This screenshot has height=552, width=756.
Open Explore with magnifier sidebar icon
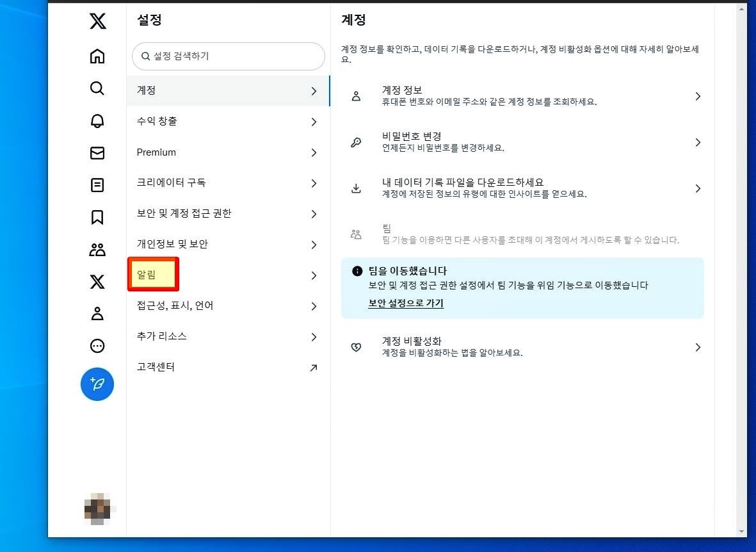(x=97, y=88)
